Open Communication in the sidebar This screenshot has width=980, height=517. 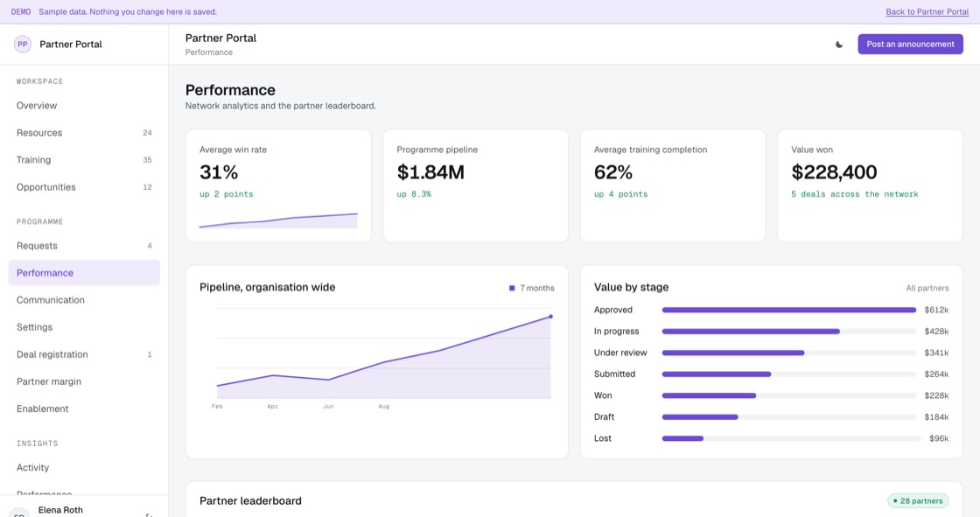point(84,300)
